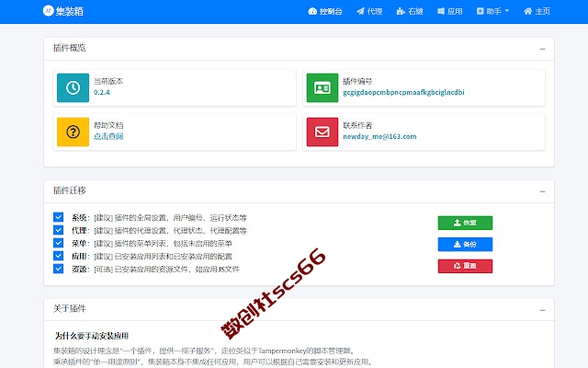This screenshot has width=588, height=368.
Task: Click the 插件概览 panel title
Action: click(x=70, y=48)
